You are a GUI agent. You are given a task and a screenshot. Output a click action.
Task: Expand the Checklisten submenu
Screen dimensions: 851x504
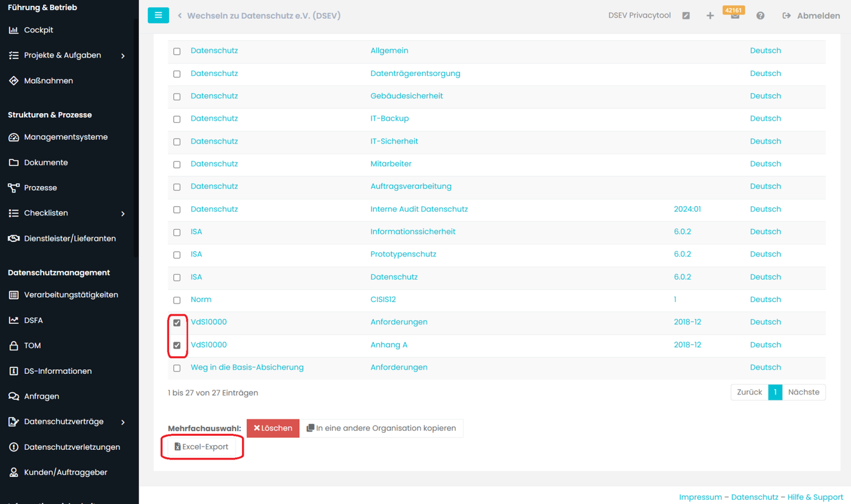point(123,213)
